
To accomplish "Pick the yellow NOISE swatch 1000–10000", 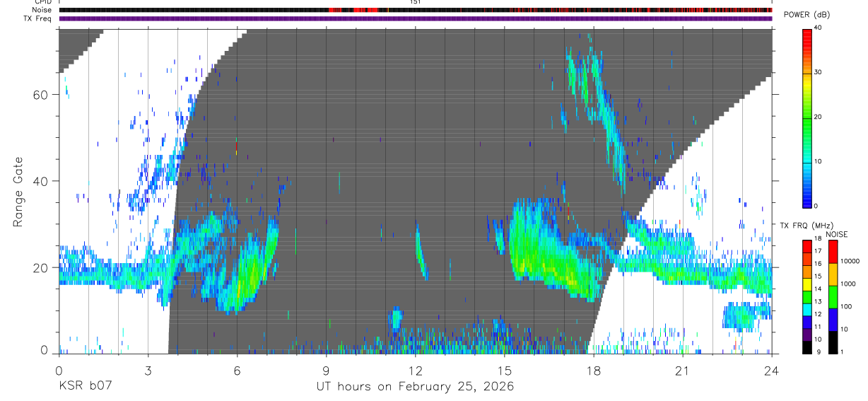I will pyautogui.click(x=833, y=274).
